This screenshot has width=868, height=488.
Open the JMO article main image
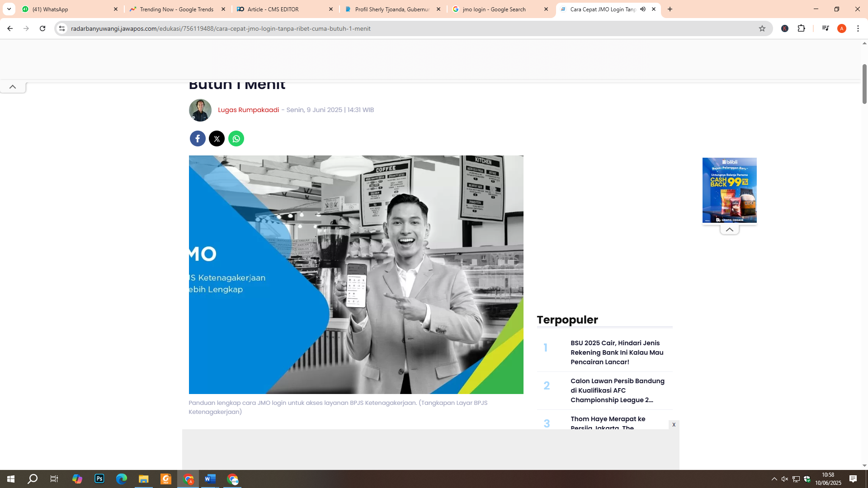click(356, 275)
